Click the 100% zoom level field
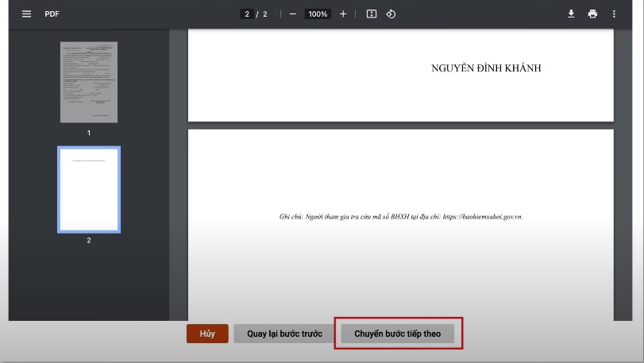644x363 pixels. pyautogui.click(x=318, y=14)
